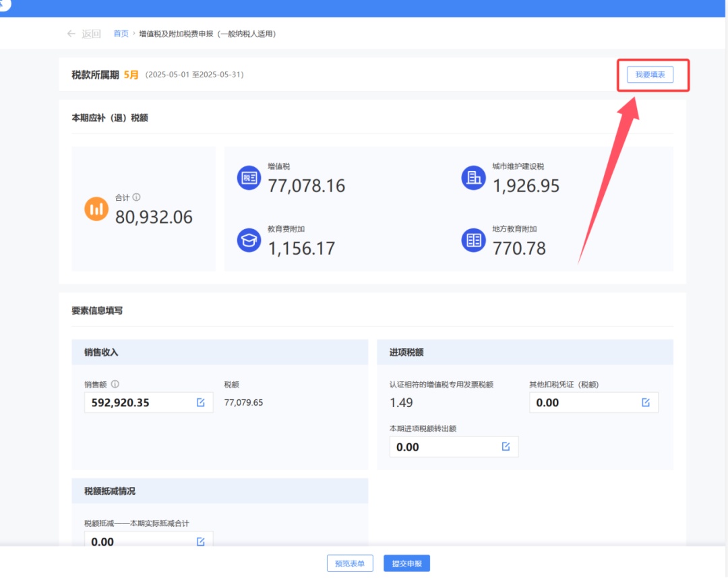Click edit icon in 其他扣税凭证 field
This screenshot has height=578, width=728.
tap(646, 402)
